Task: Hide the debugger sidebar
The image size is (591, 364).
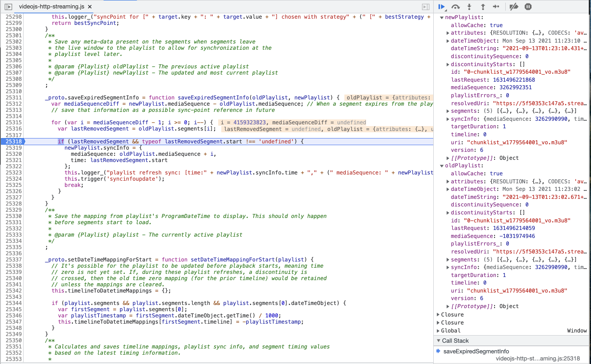Action: tap(425, 7)
